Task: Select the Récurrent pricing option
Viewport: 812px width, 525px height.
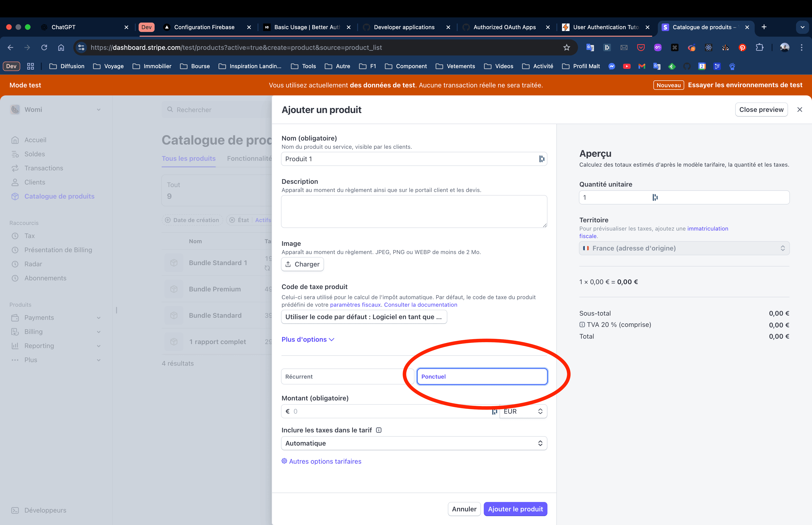Action: click(343, 376)
